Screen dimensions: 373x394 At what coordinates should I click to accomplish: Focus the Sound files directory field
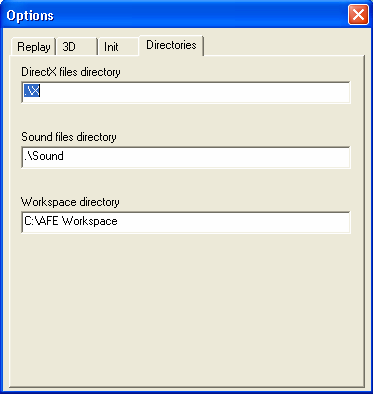point(186,157)
